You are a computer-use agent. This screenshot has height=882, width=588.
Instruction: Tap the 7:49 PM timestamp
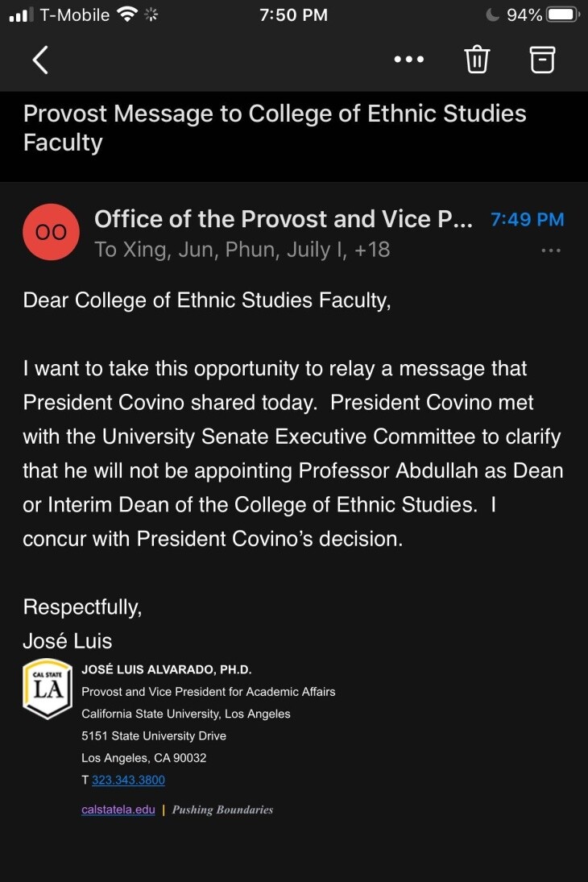528,219
